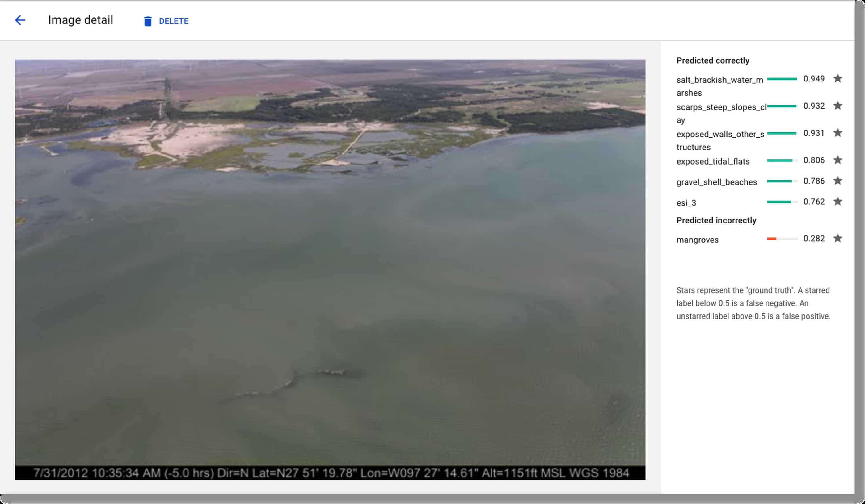
Task: Click the 'Image detail' page title
Action: 80,20
